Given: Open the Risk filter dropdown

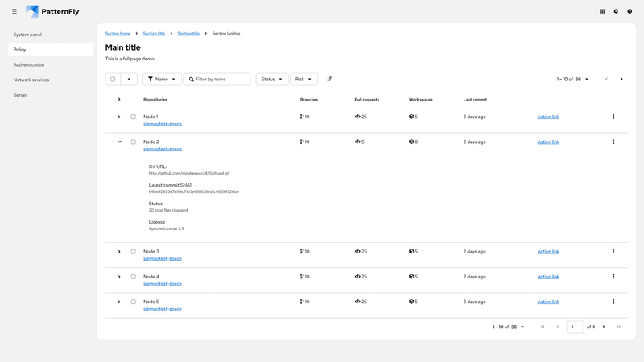Looking at the screenshot, I should [x=303, y=79].
